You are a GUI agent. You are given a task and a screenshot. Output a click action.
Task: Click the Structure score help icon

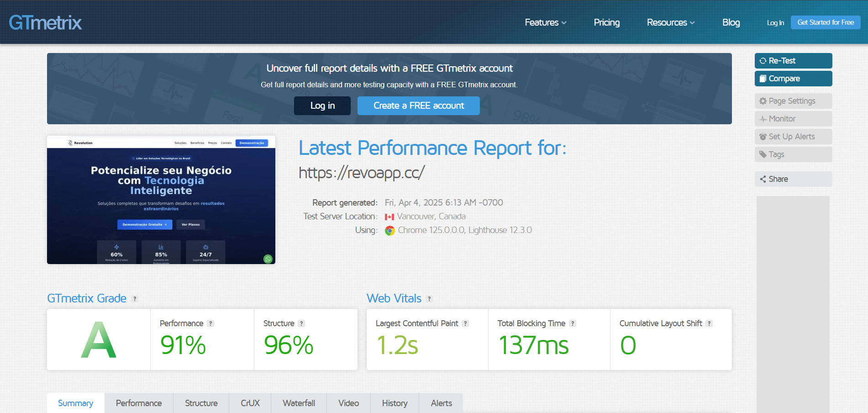(x=301, y=323)
